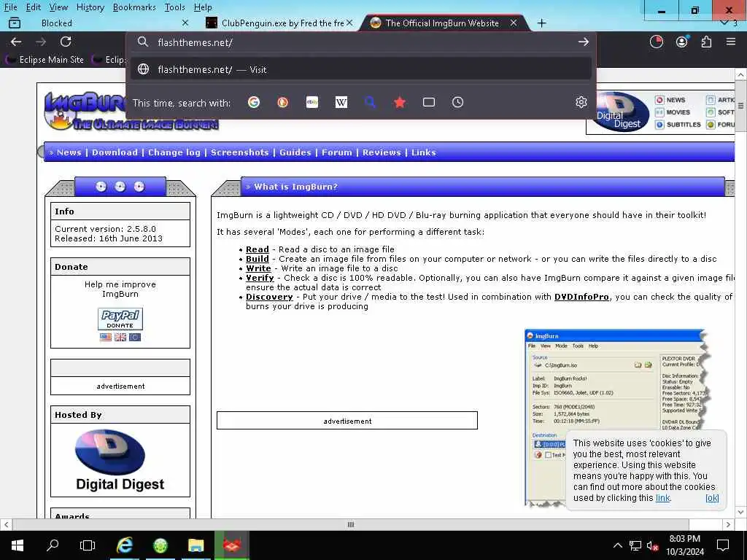Open the account profile icon

pyautogui.click(x=682, y=42)
